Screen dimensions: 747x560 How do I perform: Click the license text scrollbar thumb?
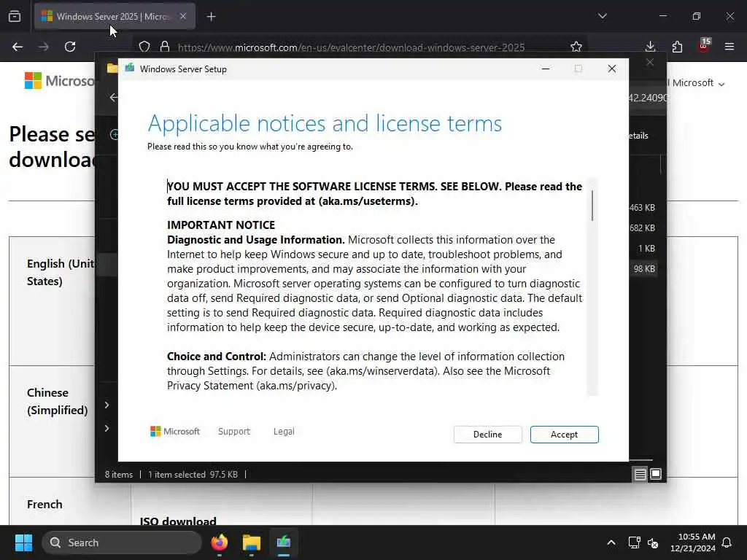pyautogui.click(x=592, y=205)
